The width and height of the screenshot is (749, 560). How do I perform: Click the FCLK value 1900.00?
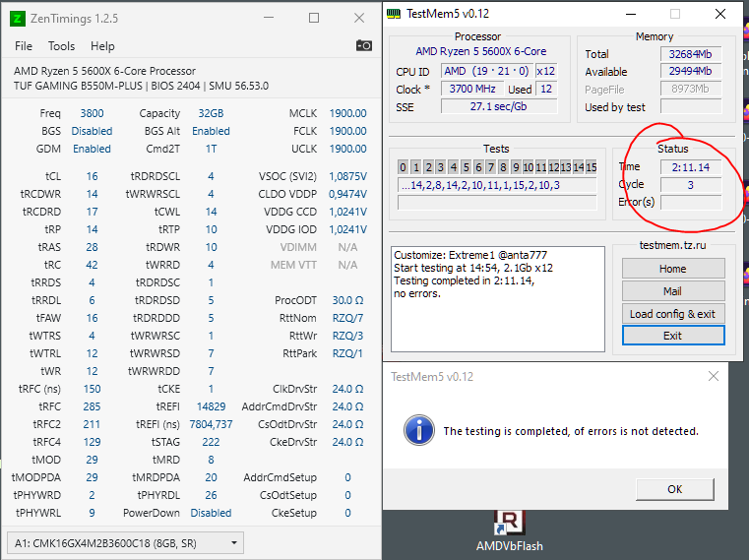347,131
